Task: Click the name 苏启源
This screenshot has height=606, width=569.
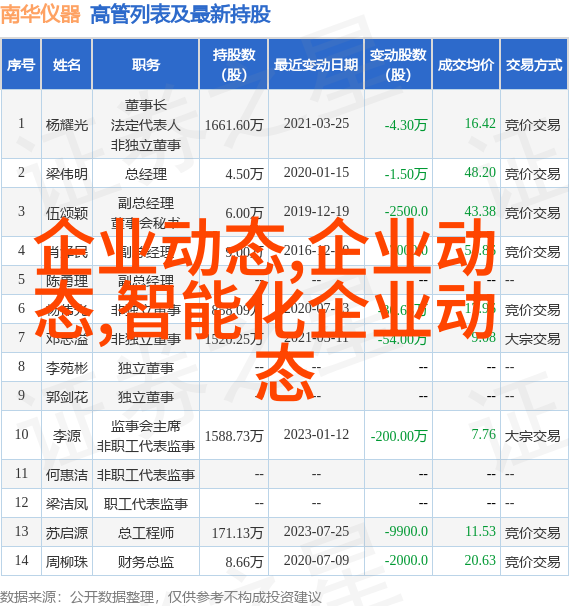Action: [67, 533]
